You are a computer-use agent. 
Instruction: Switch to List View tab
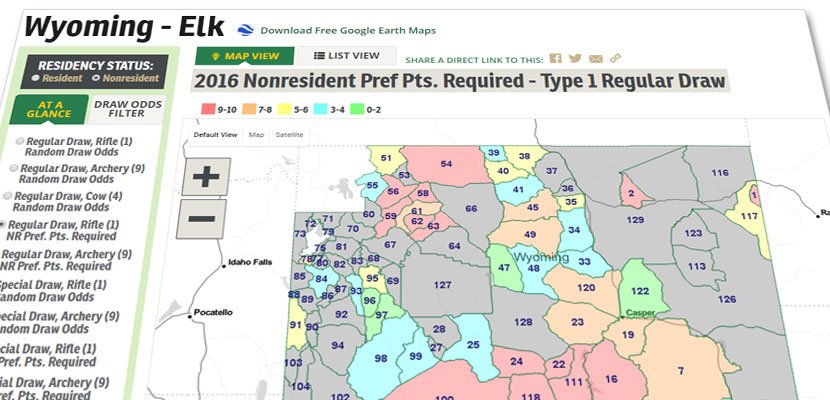pyautogui.click(x=347, y=56)
